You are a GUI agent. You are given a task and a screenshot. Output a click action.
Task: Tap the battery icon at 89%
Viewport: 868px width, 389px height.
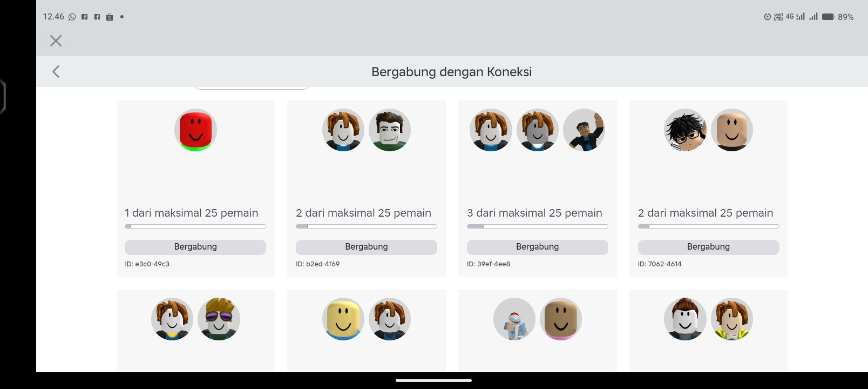tap(828, 17)
